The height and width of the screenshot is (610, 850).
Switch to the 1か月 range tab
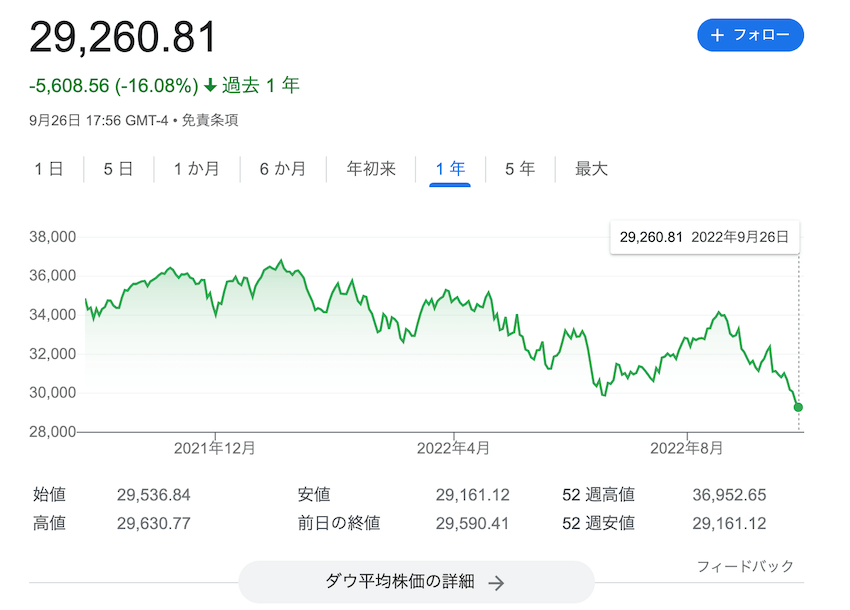[x=196, y=169]
